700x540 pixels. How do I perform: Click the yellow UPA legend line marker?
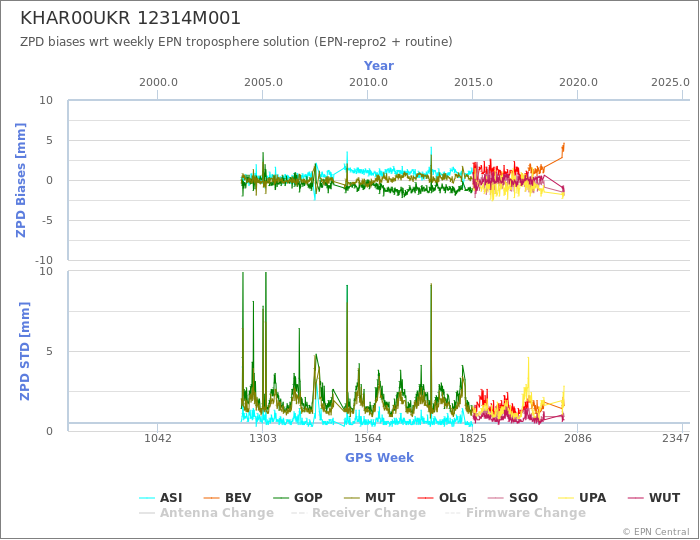click(x=567, y=498)
